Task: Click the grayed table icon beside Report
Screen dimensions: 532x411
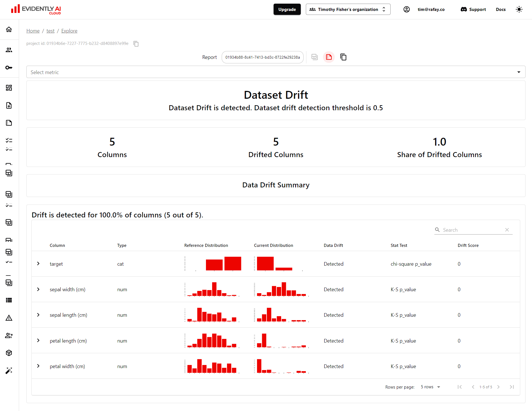Action: pos(315,57)
